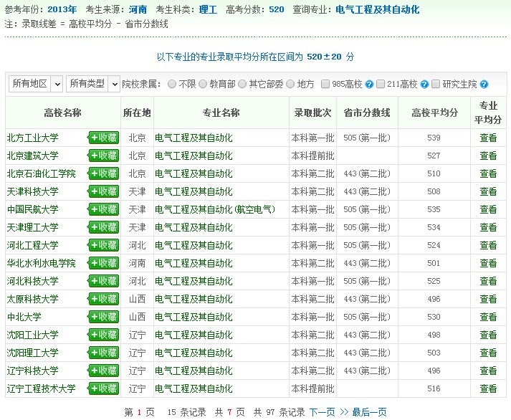Open 天津科技大学 school link
The height and width of the screenshot is (420, 511).
pyautogui.click(x=32, y=191)
